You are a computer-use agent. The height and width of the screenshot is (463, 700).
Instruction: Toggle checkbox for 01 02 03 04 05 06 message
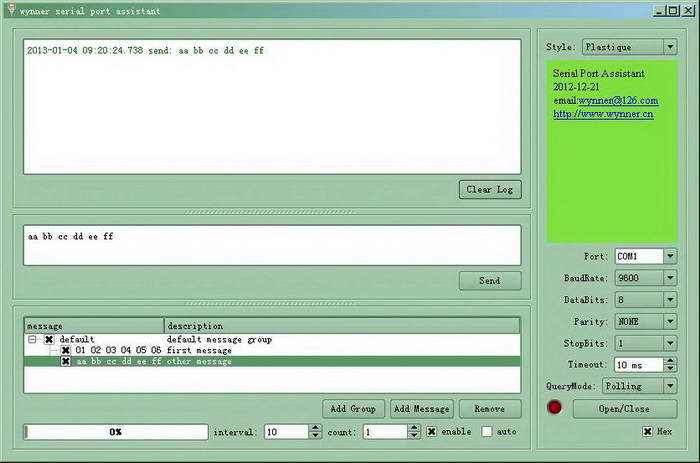tap(66, 350)
